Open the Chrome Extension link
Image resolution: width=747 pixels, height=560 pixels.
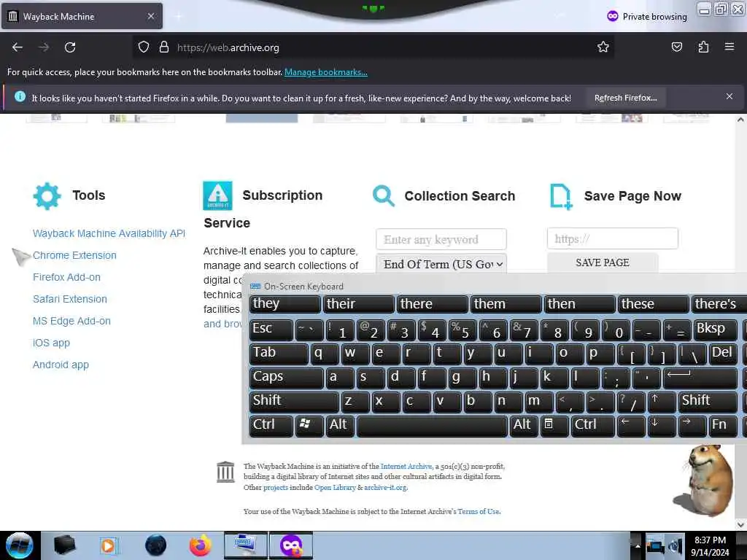[74, 255]
